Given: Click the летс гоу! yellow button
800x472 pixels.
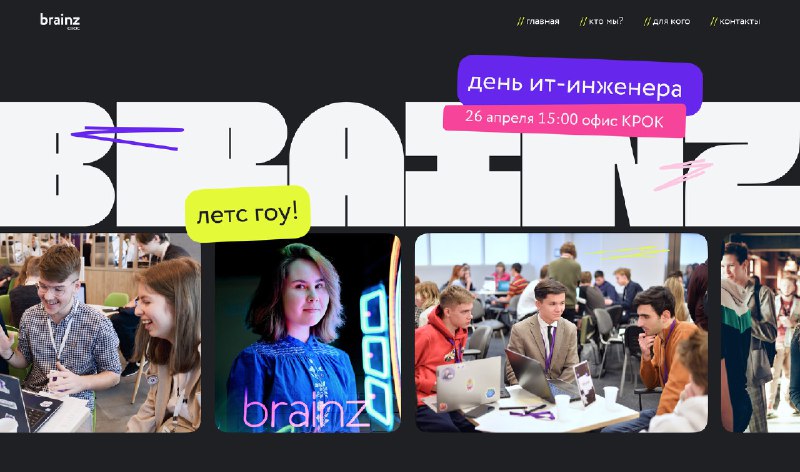Looking at the screenshot, I should (x=248, y=213).
